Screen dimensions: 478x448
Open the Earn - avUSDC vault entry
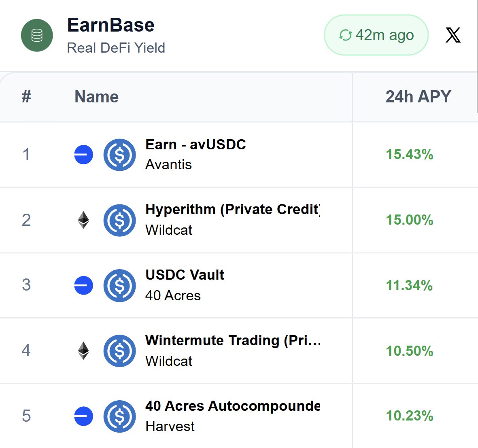point(196,144)
